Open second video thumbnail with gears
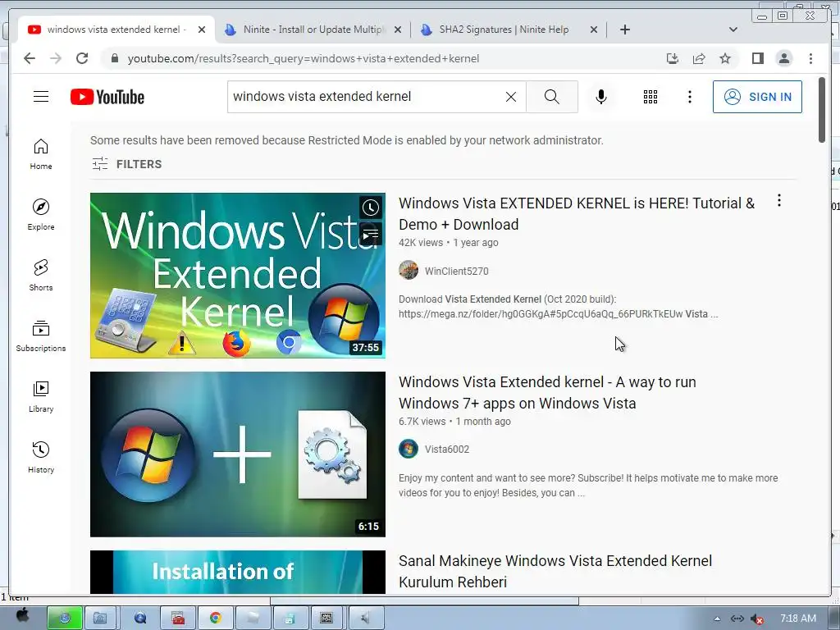 237,454
